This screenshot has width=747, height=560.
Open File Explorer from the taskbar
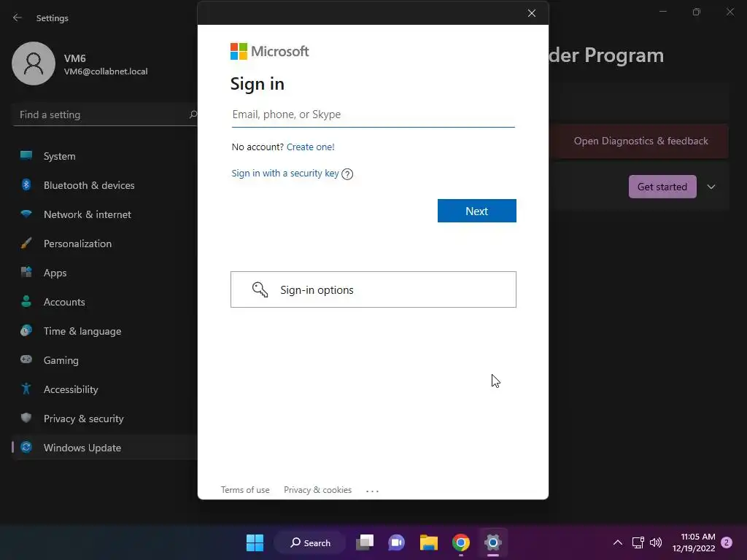click(429, 542)
